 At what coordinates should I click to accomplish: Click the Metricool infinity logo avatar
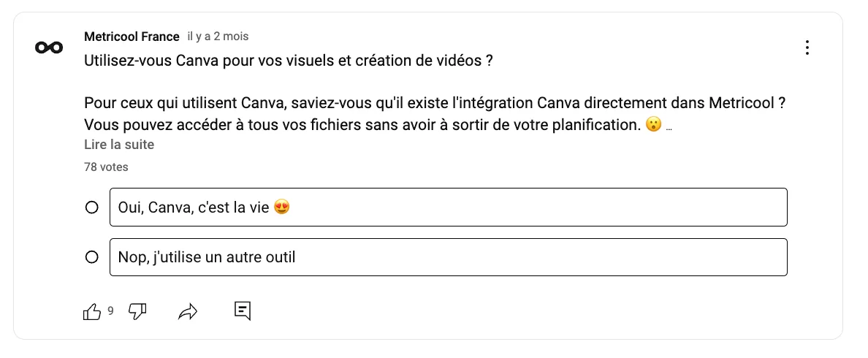click(x=49, y=48)
